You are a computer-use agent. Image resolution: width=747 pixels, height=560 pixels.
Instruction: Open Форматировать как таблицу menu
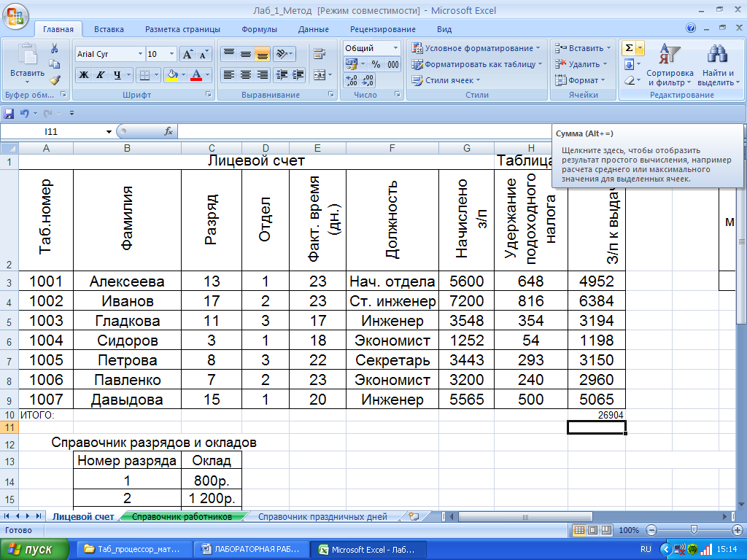tap(477, 64)
